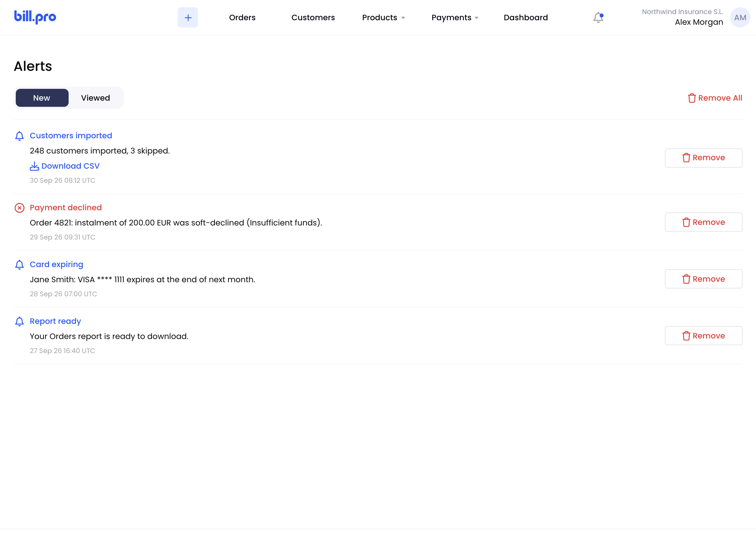Click the trash icon of Remove All
This screenshot has height=533, width=756.
click(692, 98)
